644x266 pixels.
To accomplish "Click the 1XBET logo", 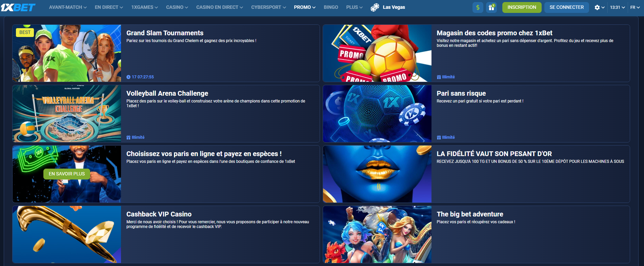I will coord(18,7).
